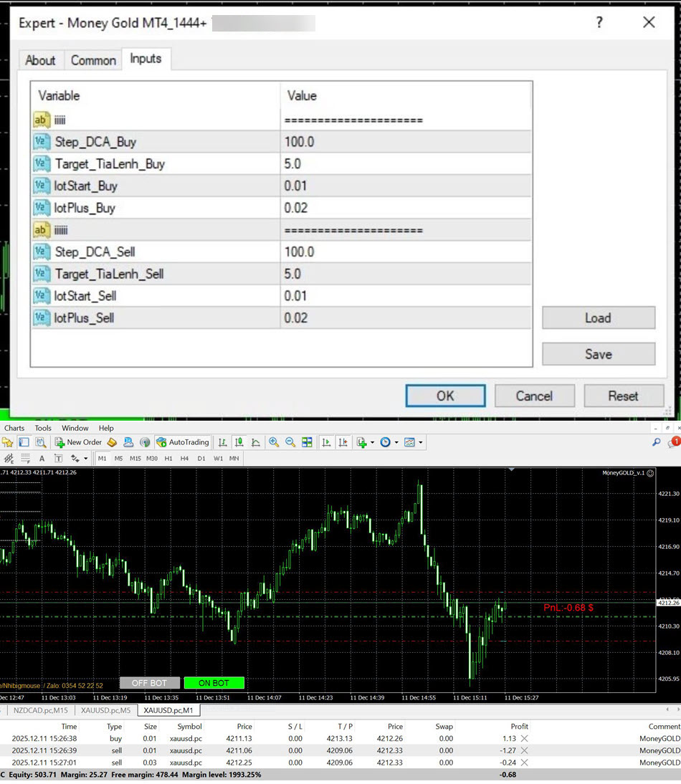Open the NZDCAD.pc,M15 chart tab

click(40, 710)
